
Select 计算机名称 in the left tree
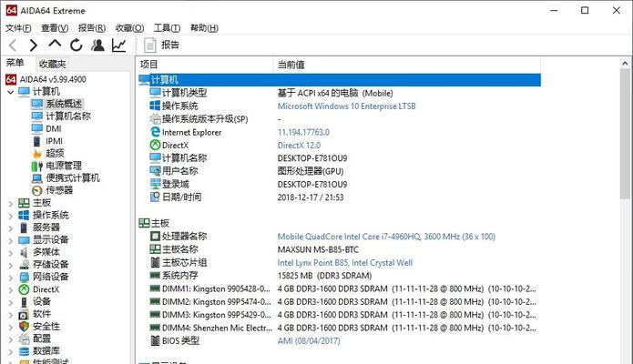67,116
